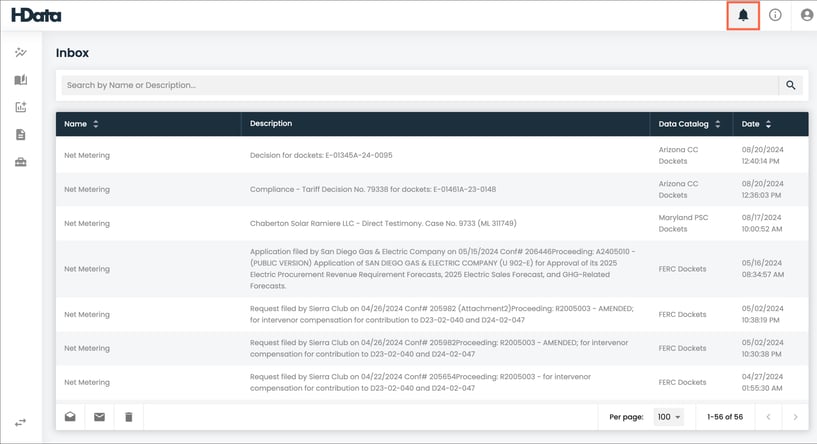Image resolution: width=817 pixels, height=444 pixels.
Task: Go to the next page arrow
Action: pos(795,417)
